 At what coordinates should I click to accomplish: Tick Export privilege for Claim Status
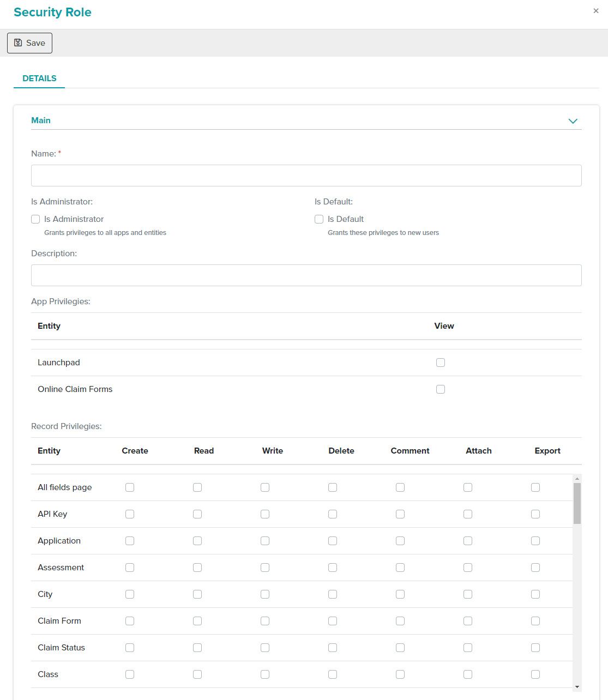535,648
